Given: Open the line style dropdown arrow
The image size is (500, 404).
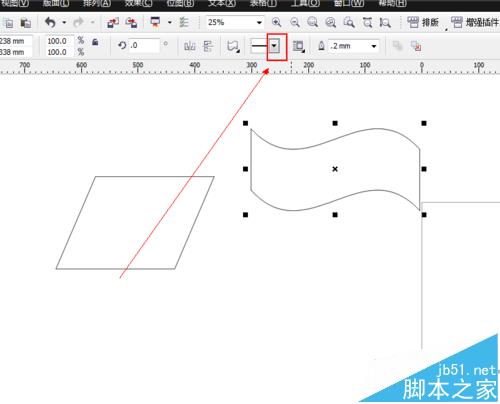Looking at the screenshot, I should tap(274, 46).
